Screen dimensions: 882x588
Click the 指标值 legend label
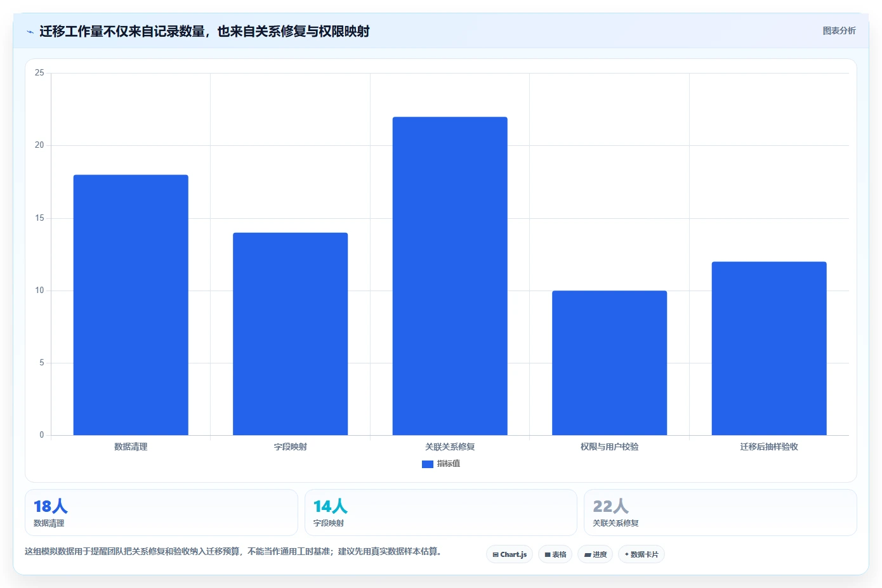(449, 464)
